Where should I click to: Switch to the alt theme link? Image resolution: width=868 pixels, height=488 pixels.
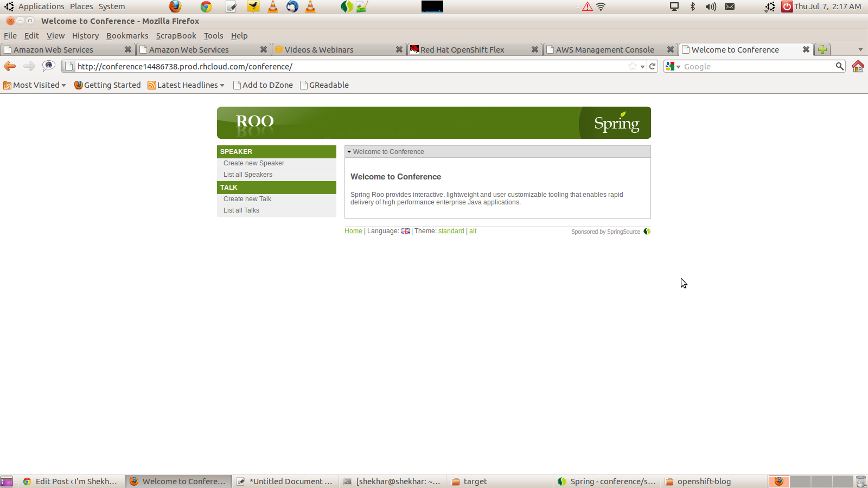click(473, 231)
